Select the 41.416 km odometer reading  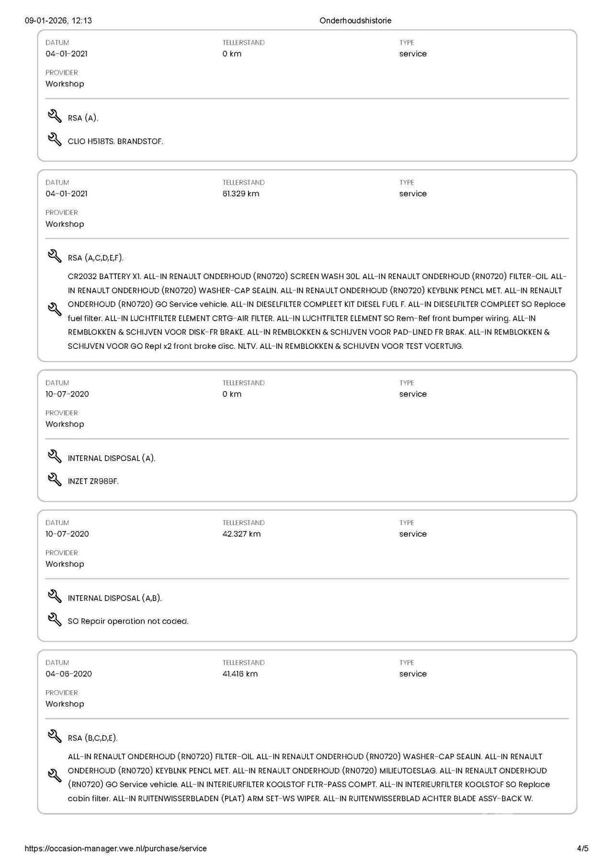[x=240, y=674]
